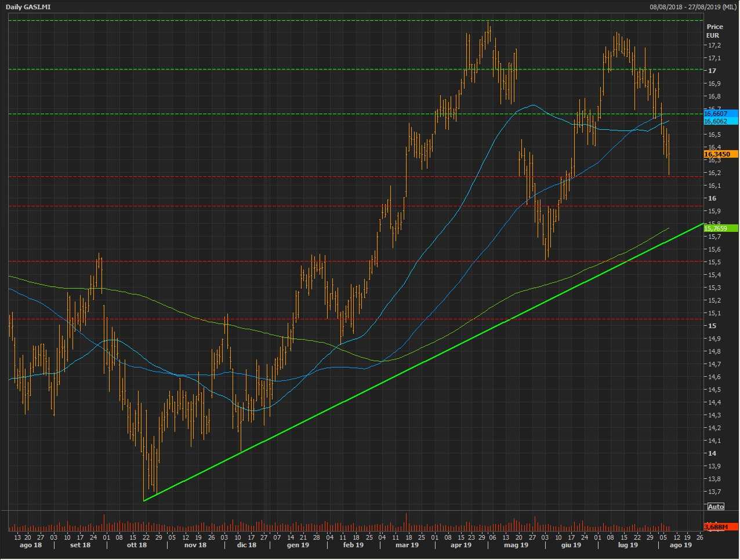Click the feb 19 month label
The width and height of the screenshot is (740, 560).
coord(353,545)
